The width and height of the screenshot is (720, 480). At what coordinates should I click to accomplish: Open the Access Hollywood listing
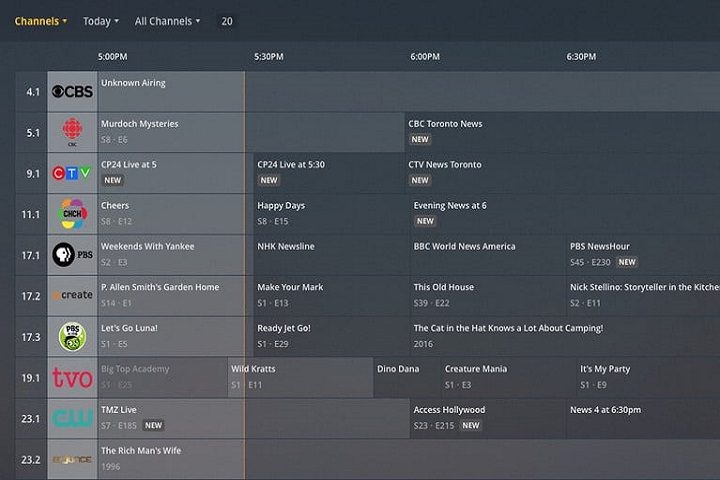[449, 410]
